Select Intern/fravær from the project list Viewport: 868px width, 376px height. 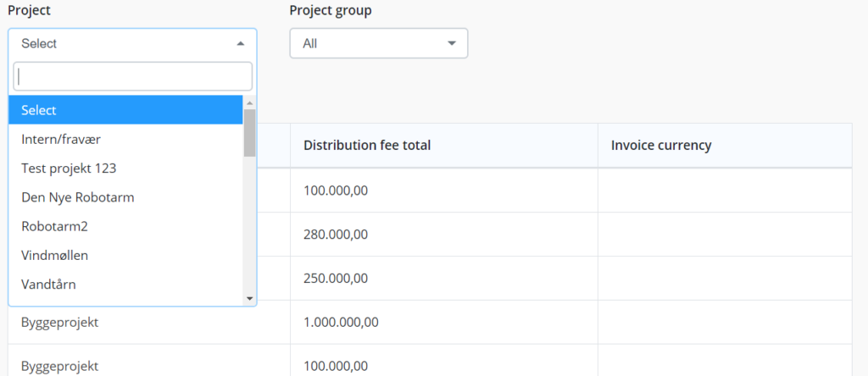coord(125,140)
